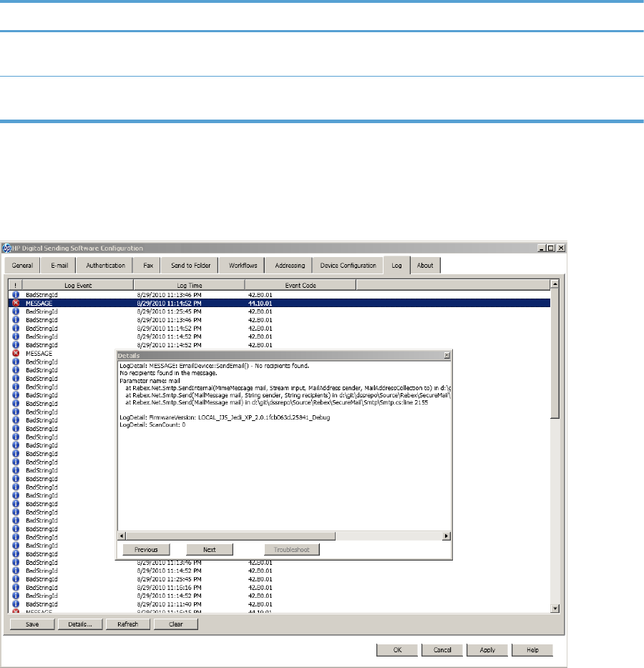
Task: Click Details pane scroll right arrow
Action: tap(447, 536)
